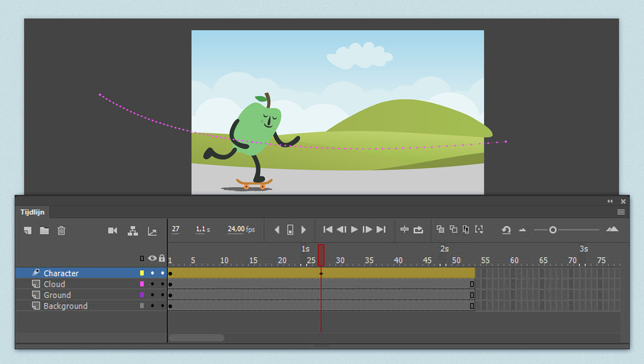Click the Cloud layer page icon
The width and height of the screenshot is (644, 364).
[36, 284]
